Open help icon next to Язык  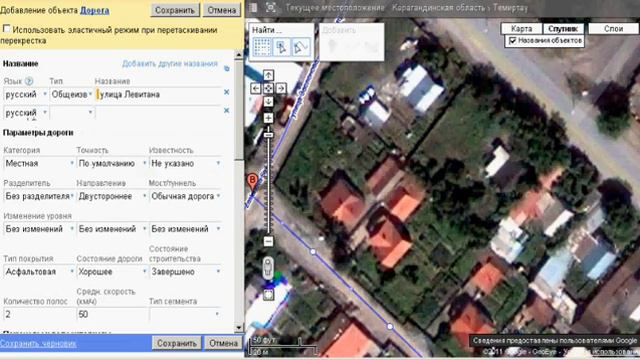[29, 81]
